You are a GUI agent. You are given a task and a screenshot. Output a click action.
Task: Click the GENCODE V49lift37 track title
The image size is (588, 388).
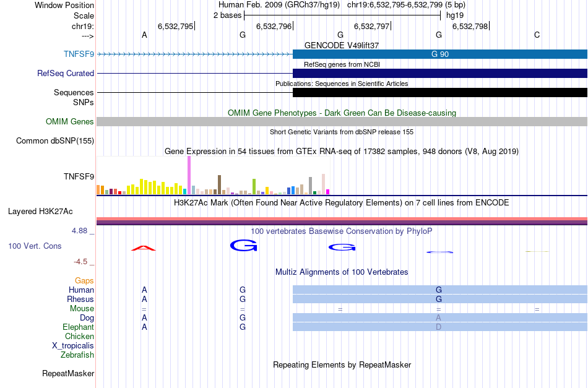(342, 45)
